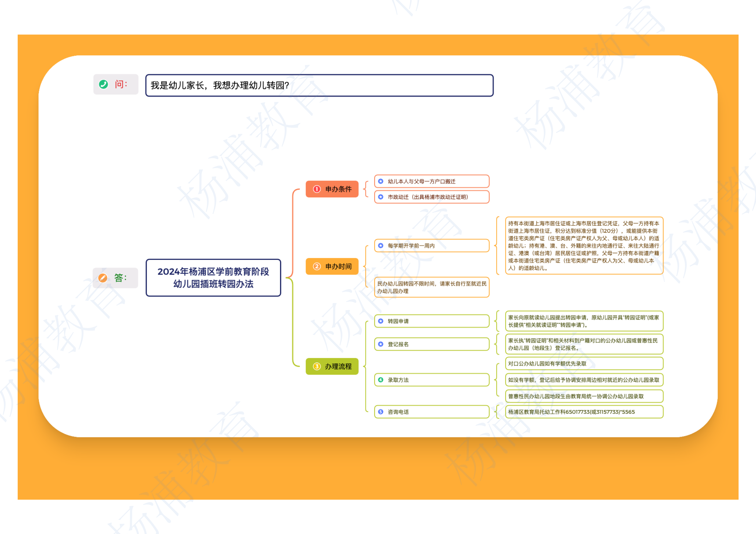Click star icon beside 幼儿本人与父母一方户口搬迁
The width and height of the screenshot is (756, 534).
coord(381,181)
